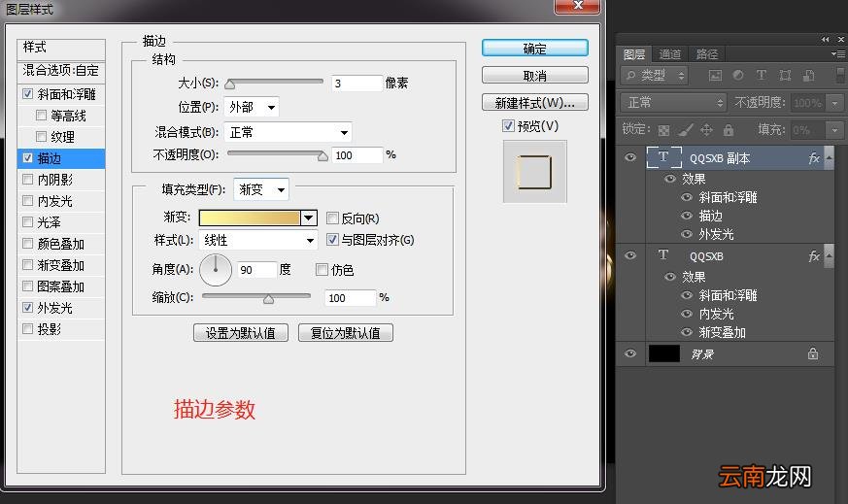Click 新建样式(W)... button
848x504 pixels.
(535, 102)
